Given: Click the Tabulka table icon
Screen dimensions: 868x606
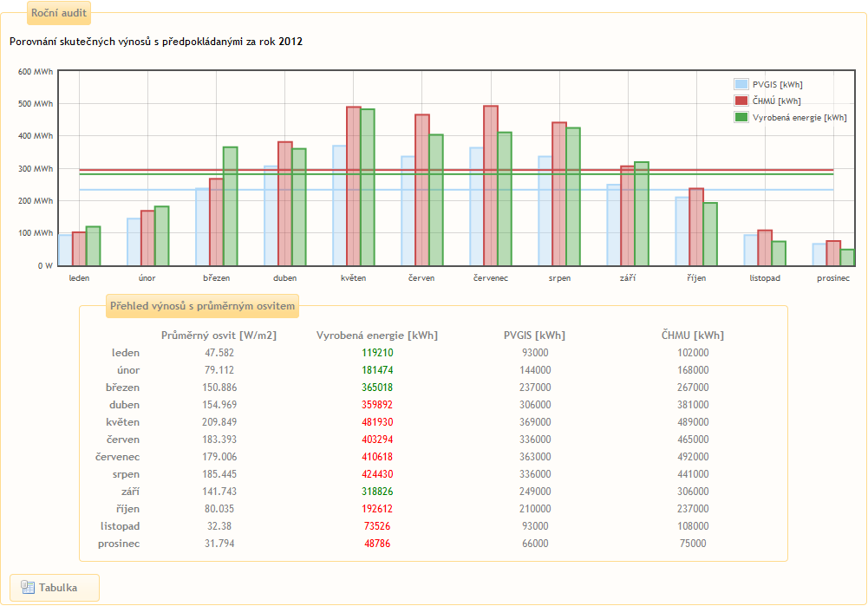Looking at the screenshot, I should (x=28, y=588).
